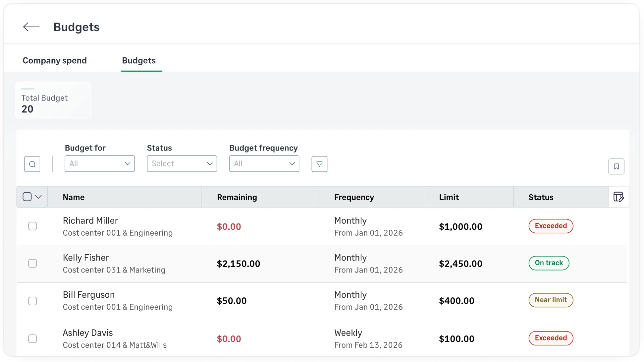
Task: Open Ashley Davis budget name
Action: 88,333
